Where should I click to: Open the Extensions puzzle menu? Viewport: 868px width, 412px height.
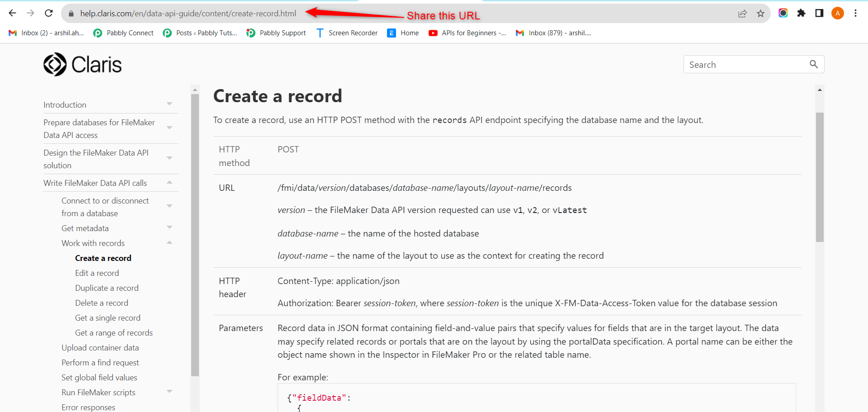(x=801, y=13)
